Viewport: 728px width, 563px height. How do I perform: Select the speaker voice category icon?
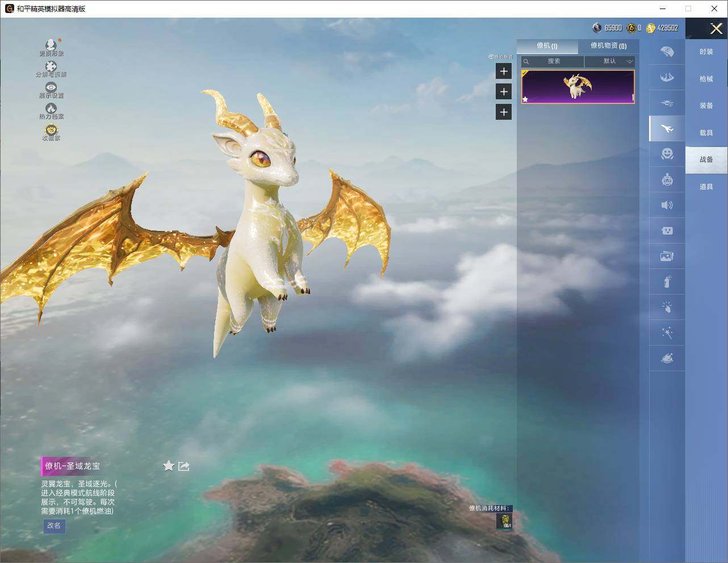pyautogui.click(x=667, y=205)
